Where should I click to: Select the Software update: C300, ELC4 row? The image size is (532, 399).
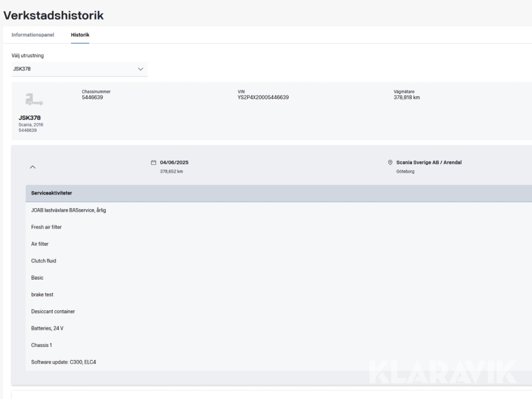(63, 362)
